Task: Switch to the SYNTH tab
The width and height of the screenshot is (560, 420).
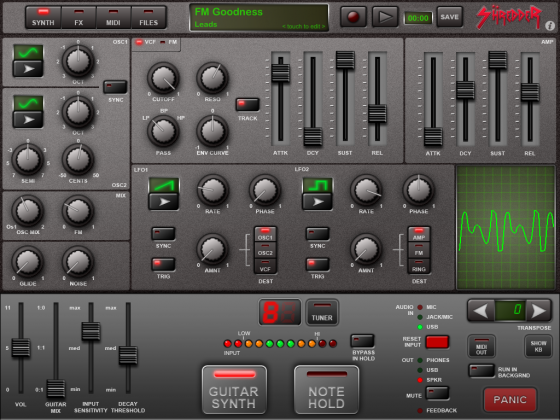Action: click(43, 18)
